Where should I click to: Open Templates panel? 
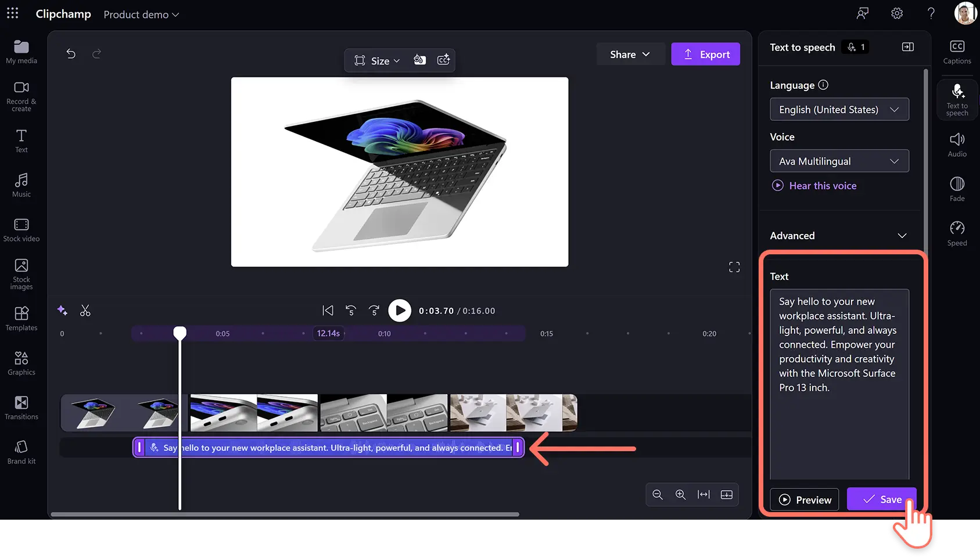tap(21, 319)
